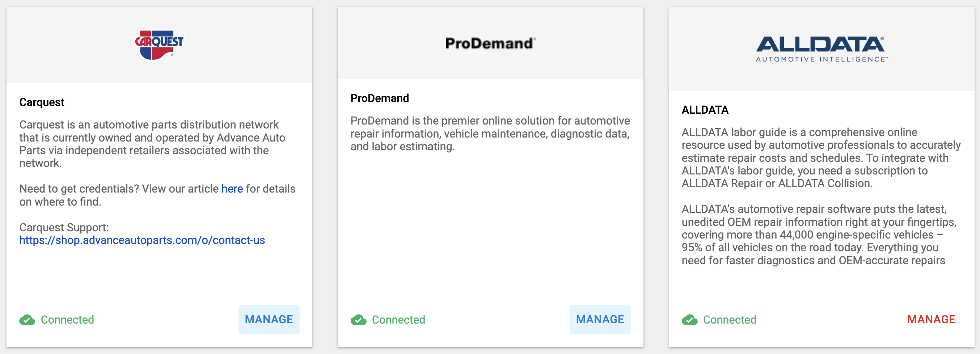Click the ALLDATA labor guide description paragraph
This screenshot has width=980, height=354.
821,158
